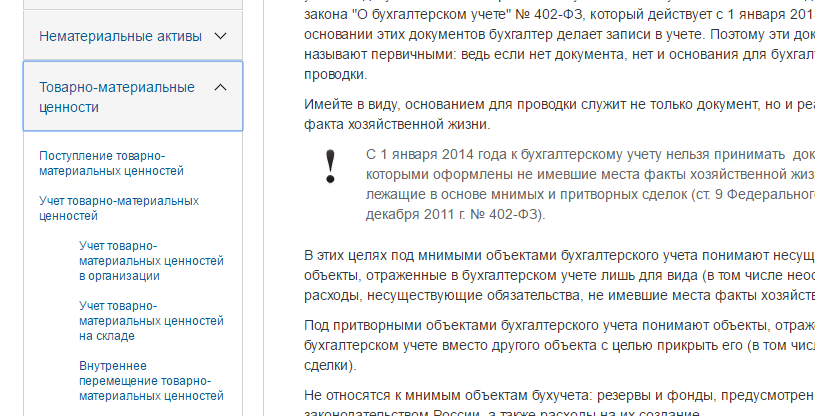The width and height of the screenshot is (815, 416).
Task: Select the Товарно-материальные ценности section heading
Action: pyautogui.click(x=116, y=97)
